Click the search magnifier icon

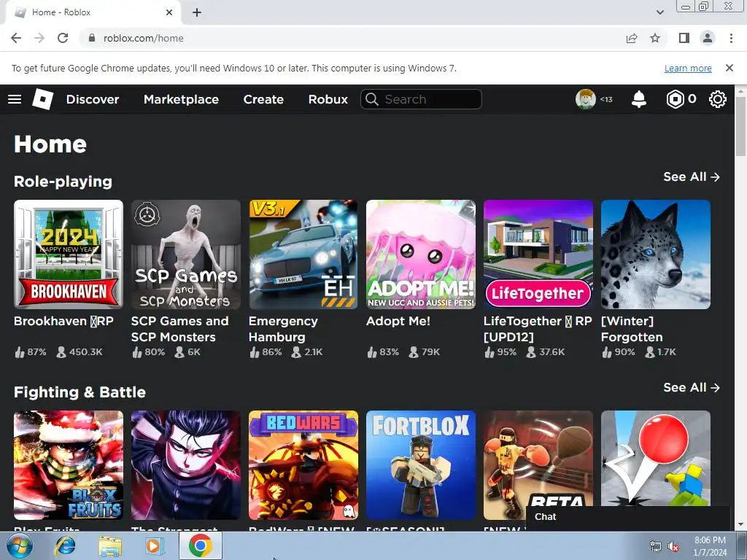[x=372, y=99]
